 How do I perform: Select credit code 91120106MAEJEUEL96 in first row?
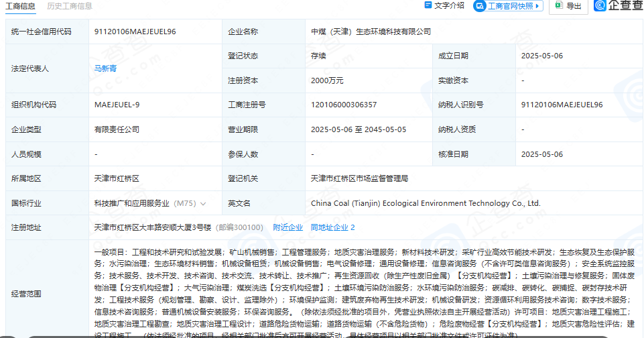(x=135, y=32)
